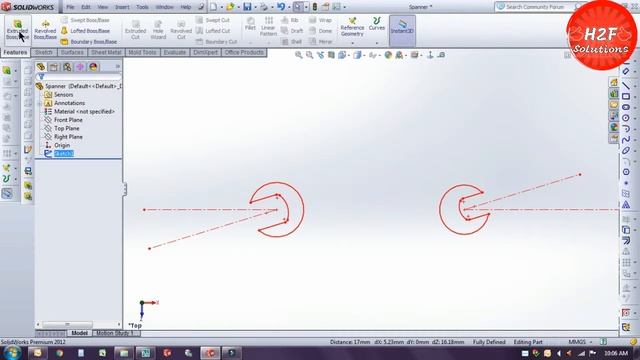Image resolution: width=640 pixels, height=360 pixels.
Task: Open the Insert menu
Action: 122,7
